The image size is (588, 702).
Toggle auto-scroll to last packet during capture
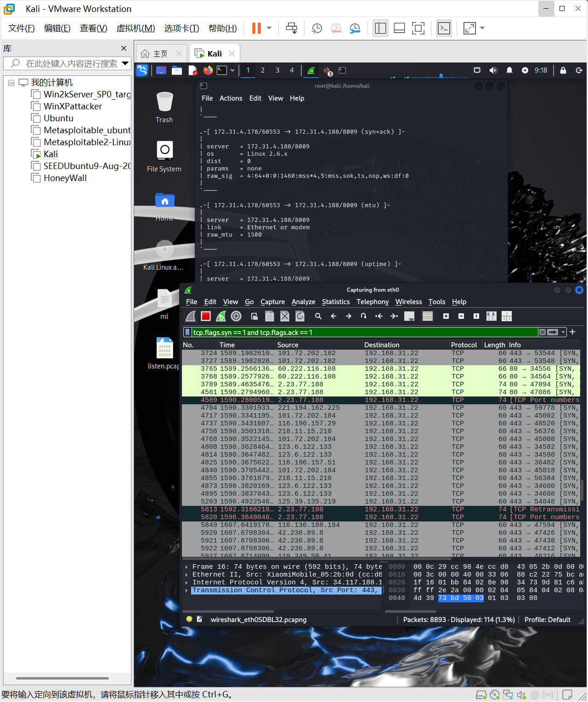point(409,316)
